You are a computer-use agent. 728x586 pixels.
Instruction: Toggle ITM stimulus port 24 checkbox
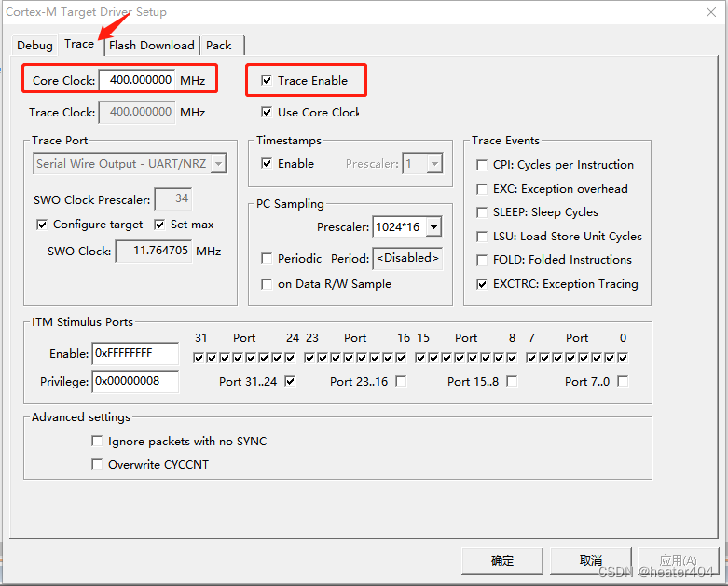pos(290,358)
